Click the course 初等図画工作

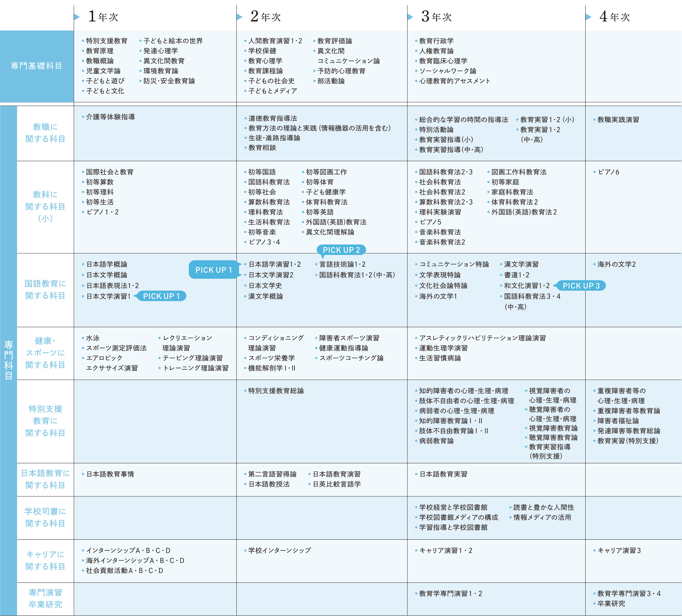click(327, 172)
